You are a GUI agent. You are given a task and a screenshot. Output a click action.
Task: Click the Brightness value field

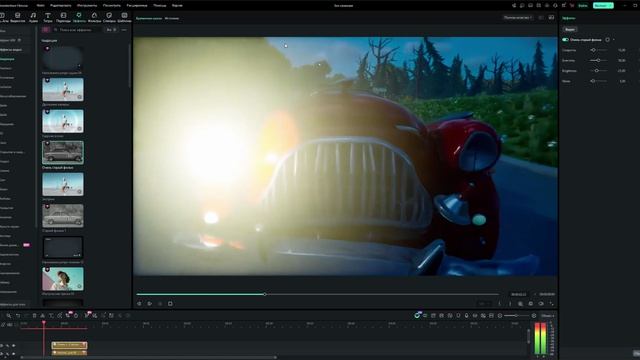pyautogui.click(x=622, y=71)
